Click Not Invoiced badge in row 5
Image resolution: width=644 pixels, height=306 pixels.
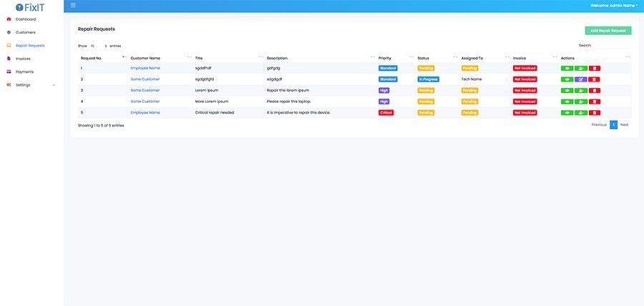click(525, 112)
